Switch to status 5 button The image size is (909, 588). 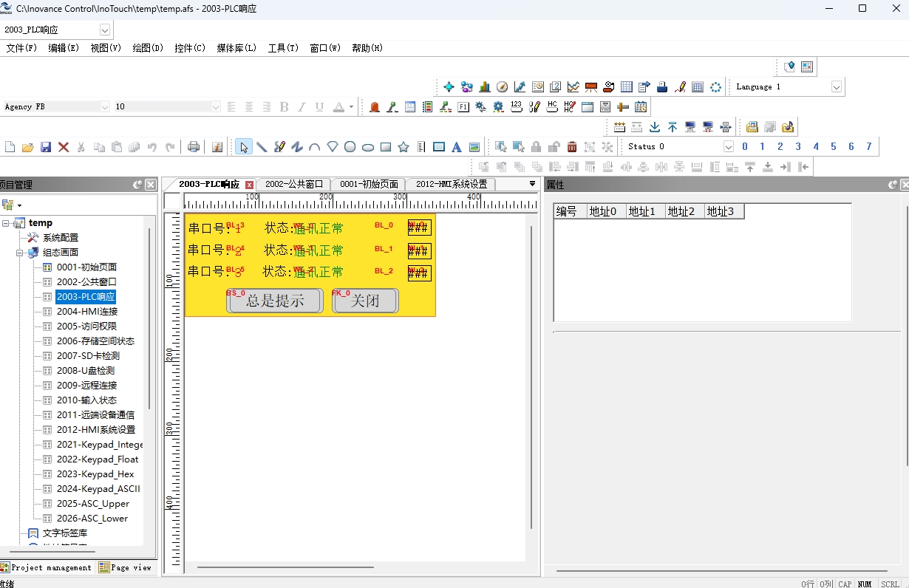tap(834, 147)
